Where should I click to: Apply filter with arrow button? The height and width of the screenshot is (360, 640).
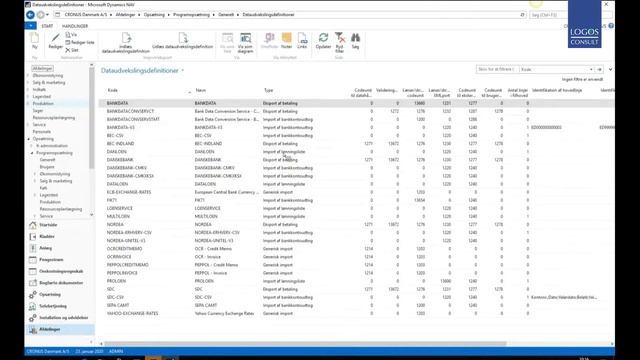599,69
